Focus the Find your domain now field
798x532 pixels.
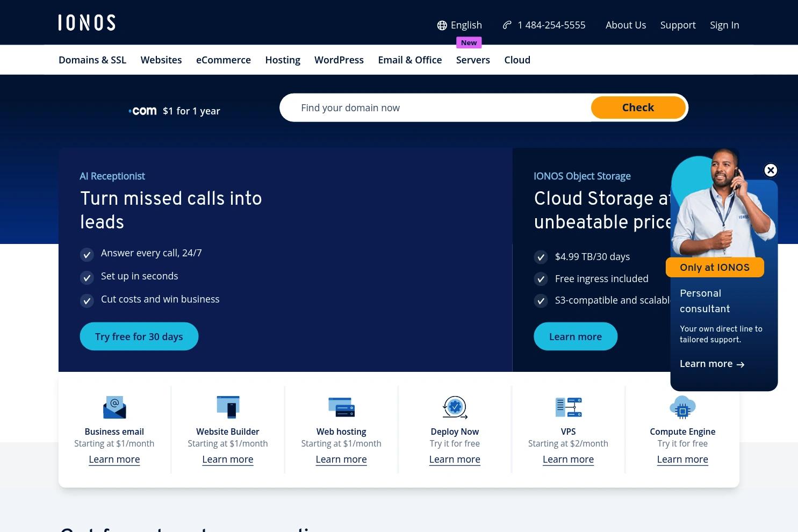435,107
